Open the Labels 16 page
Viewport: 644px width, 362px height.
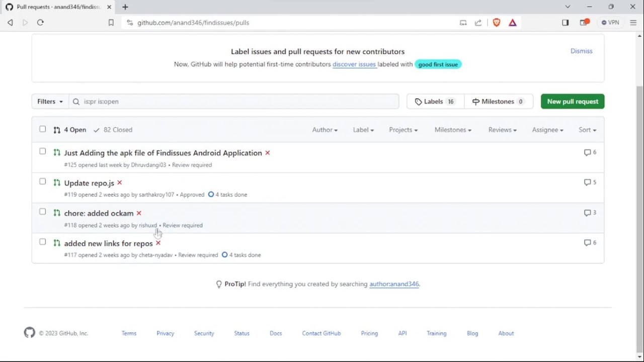pos(435,102)
